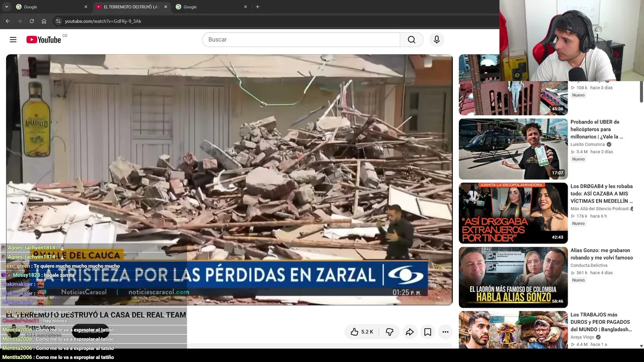
Task: Open the title Los DRØGAB4 y les robaba todo
Action: [x=602, y=194]
